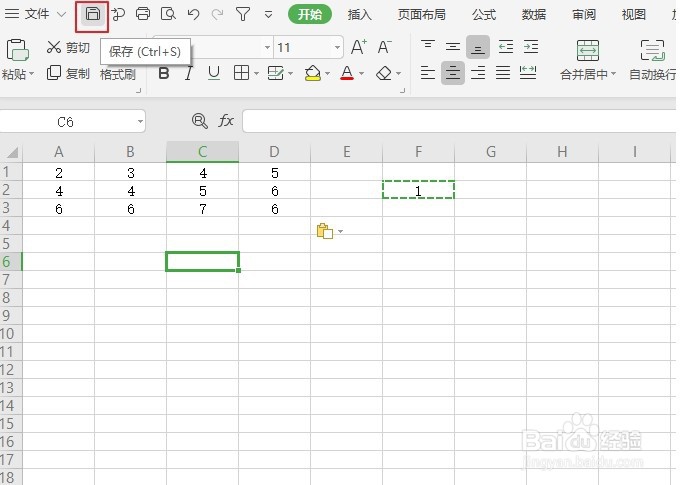Click the clear eraser icon
Viewport: 680px width, 485px height.
384,73
